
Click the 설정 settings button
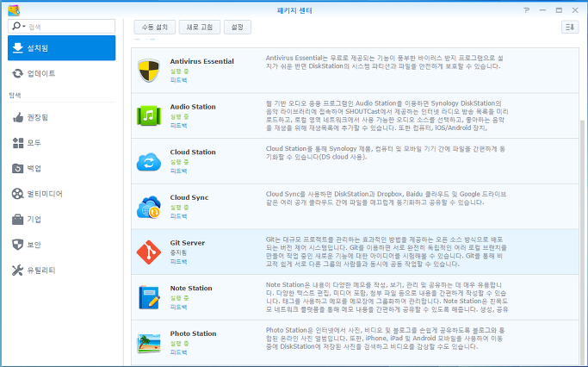tap(238, 27)
